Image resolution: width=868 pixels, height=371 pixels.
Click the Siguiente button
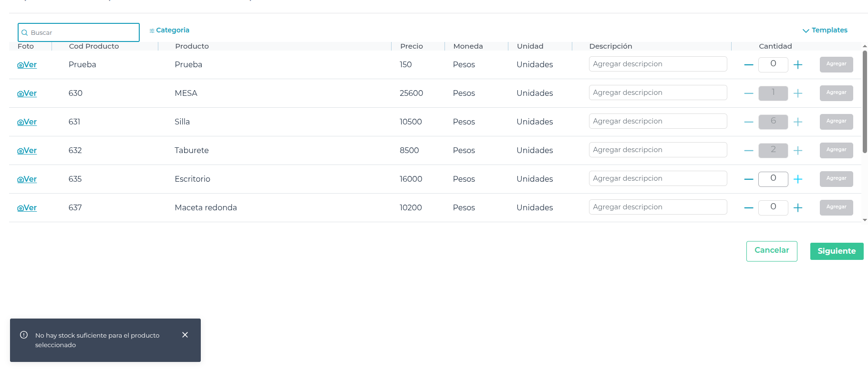click(837, 251)
